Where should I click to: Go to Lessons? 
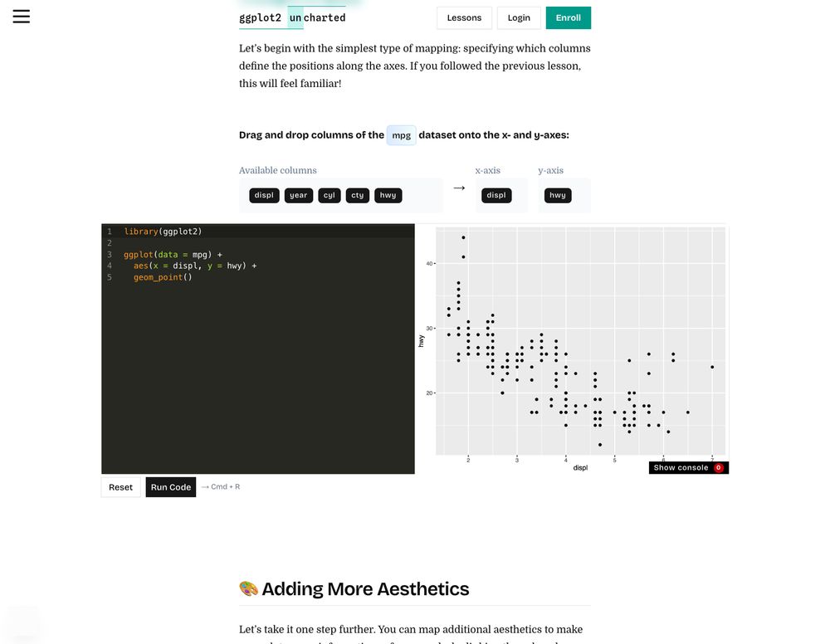(x=464, y=17)
